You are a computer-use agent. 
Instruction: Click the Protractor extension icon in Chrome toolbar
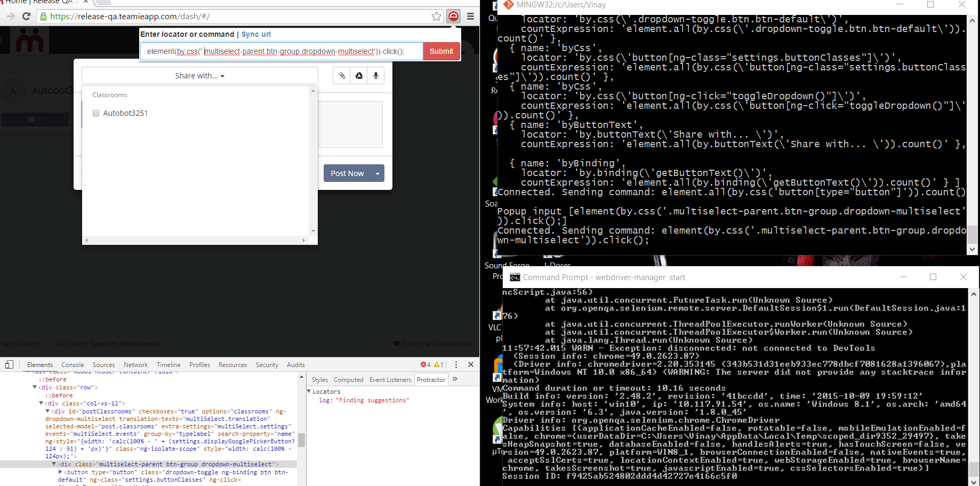pos(453,16)
